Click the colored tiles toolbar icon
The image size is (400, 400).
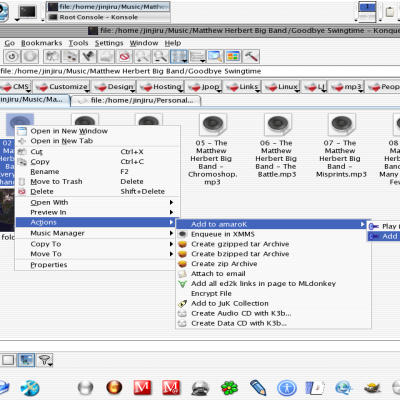coord(233,57)
